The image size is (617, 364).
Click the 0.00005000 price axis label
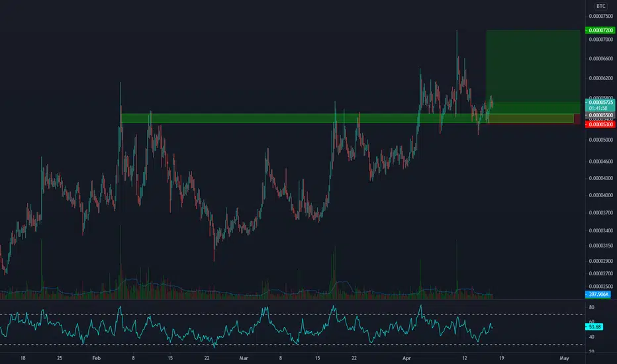601,140
